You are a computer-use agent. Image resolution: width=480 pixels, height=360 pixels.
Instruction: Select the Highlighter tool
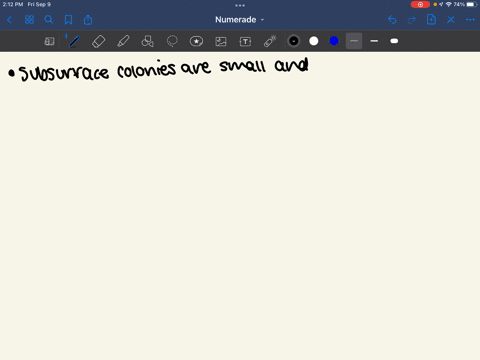[123, 41]
